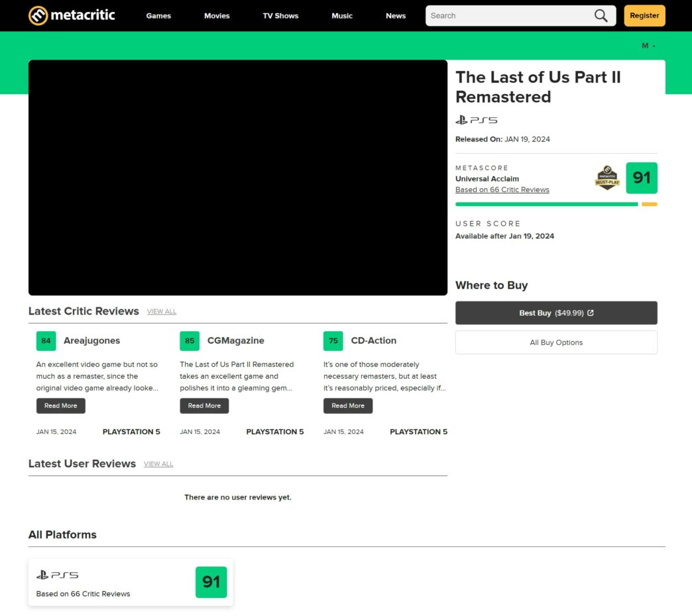The height and width of the screenshot is (616, 692).
Task: View all latest critic reviews
Action: 162,311
